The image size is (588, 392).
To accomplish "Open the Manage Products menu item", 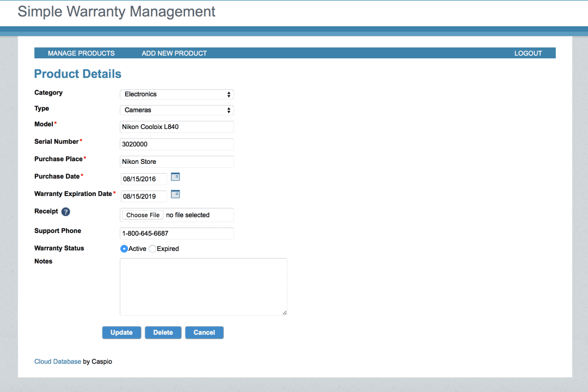I will tap(81, 53).
